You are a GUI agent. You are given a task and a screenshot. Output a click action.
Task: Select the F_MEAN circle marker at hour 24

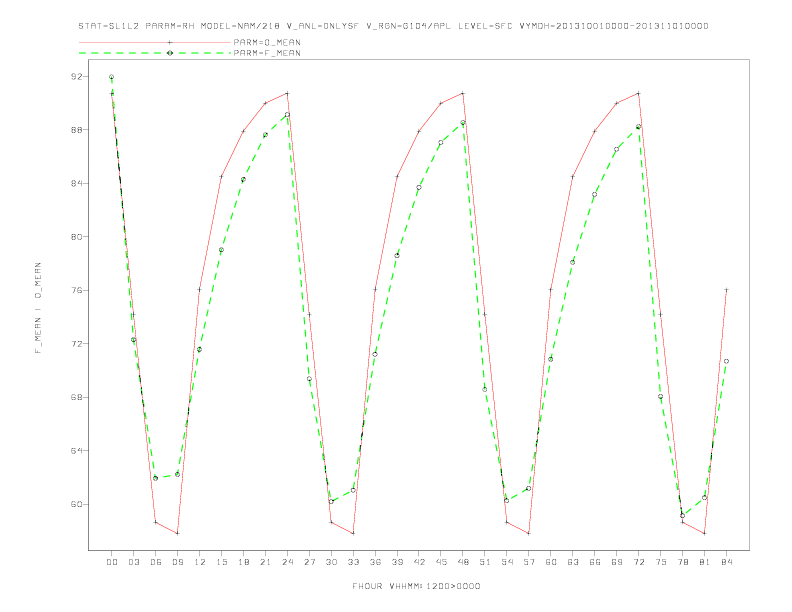287,115
